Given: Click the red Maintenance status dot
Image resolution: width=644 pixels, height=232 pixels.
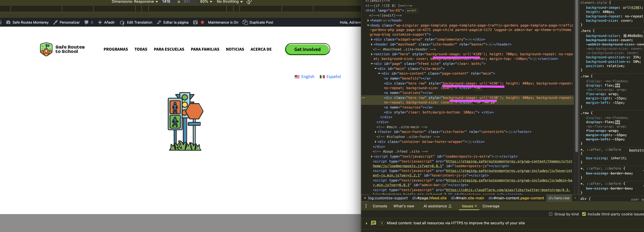Looking at the screenshot, I should (x=202, y=22).
